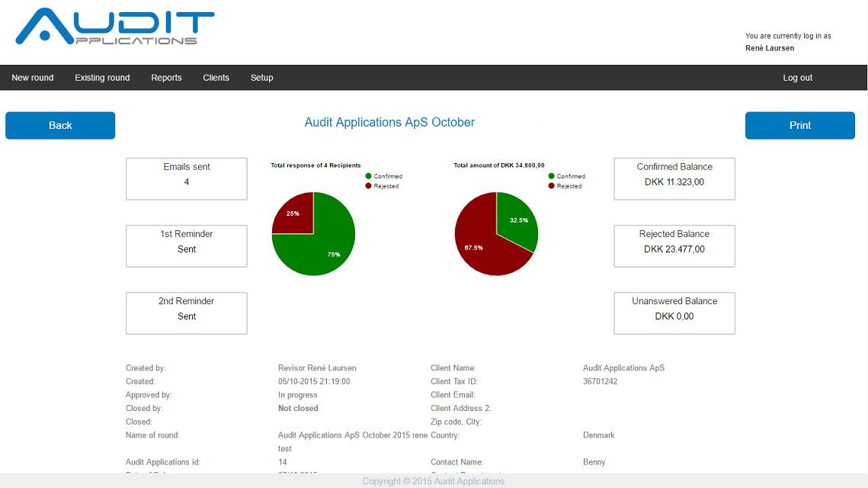Click the Log out link
This screenshot has height=488, width=868.
click(797, 77)
